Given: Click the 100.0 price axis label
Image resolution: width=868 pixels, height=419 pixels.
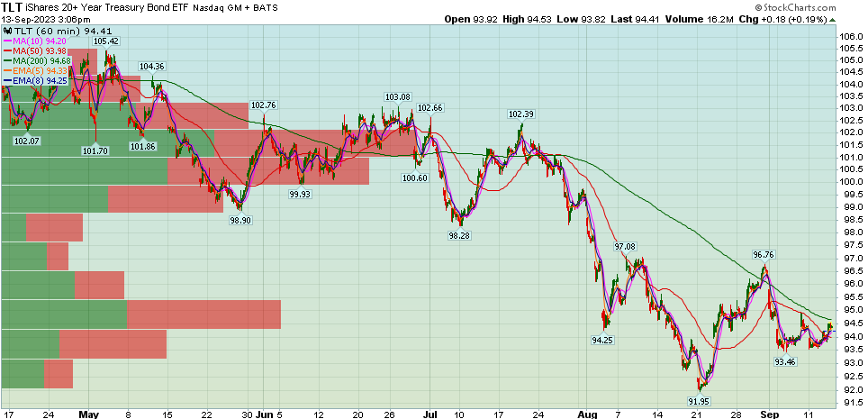Looking at the screenshot, I should (852, 182).
